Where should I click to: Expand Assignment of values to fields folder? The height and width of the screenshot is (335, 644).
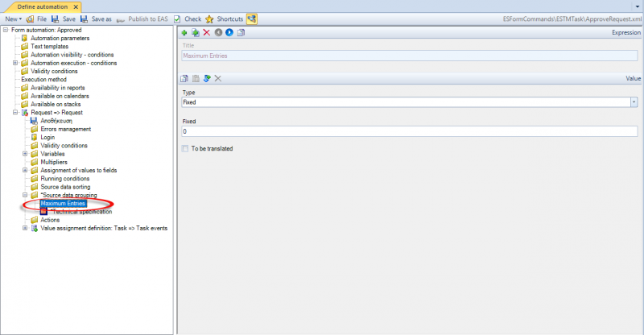tap(25, 170)
